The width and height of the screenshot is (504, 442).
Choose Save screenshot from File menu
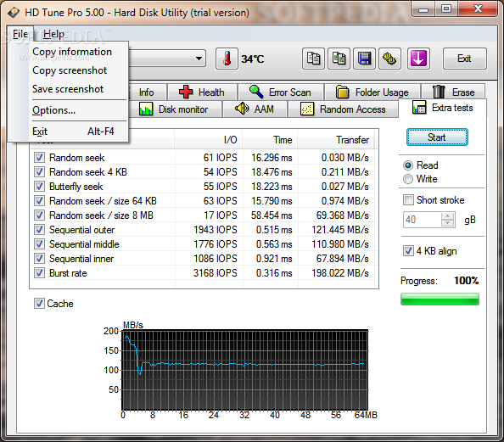[68, 89]
